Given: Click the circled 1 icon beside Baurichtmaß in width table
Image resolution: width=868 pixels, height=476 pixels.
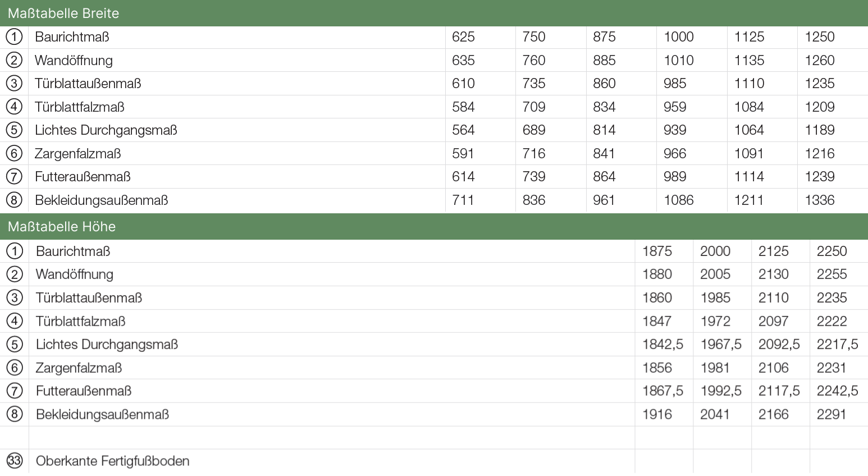Looking at the screenshot, I should click(x=14, y=37).
